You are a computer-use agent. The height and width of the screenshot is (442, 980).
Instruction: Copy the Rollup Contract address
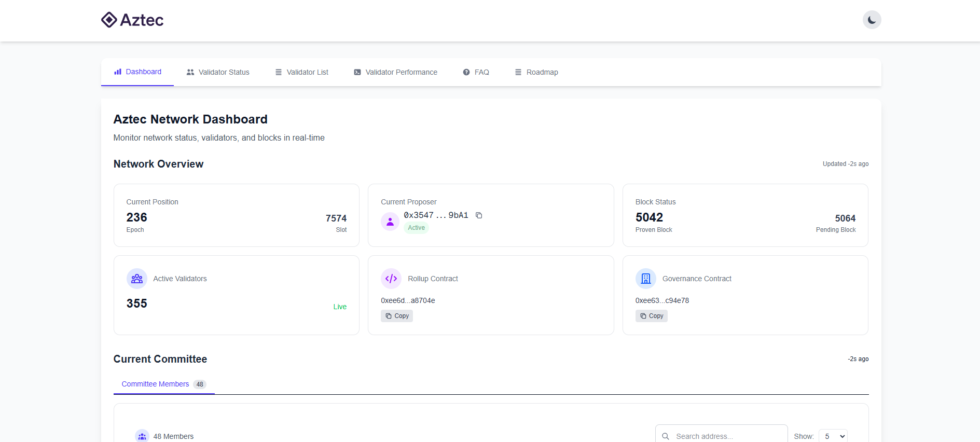tap(397, 316)
